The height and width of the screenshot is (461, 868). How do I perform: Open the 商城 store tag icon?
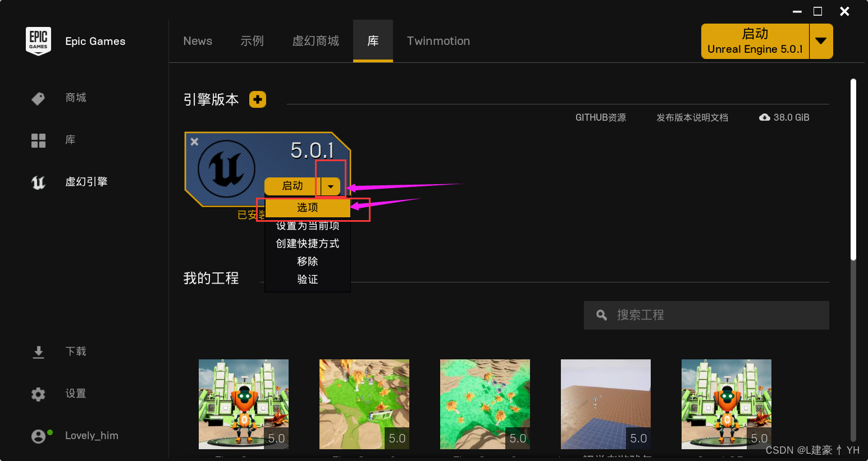pos(38,98)
